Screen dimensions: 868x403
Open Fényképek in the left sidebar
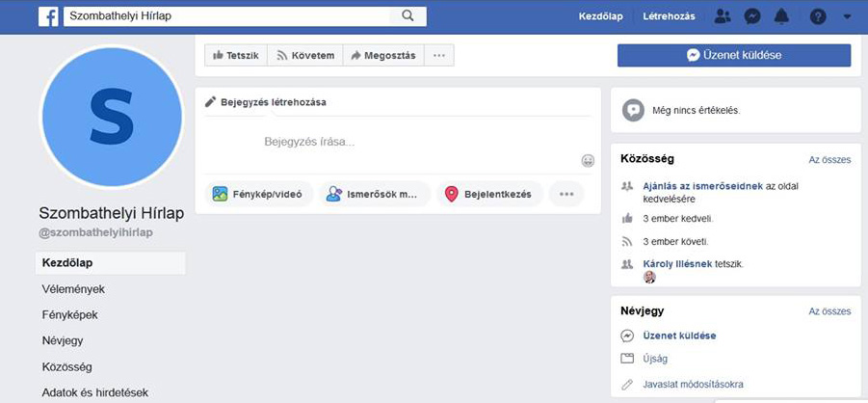pos(69,315)
